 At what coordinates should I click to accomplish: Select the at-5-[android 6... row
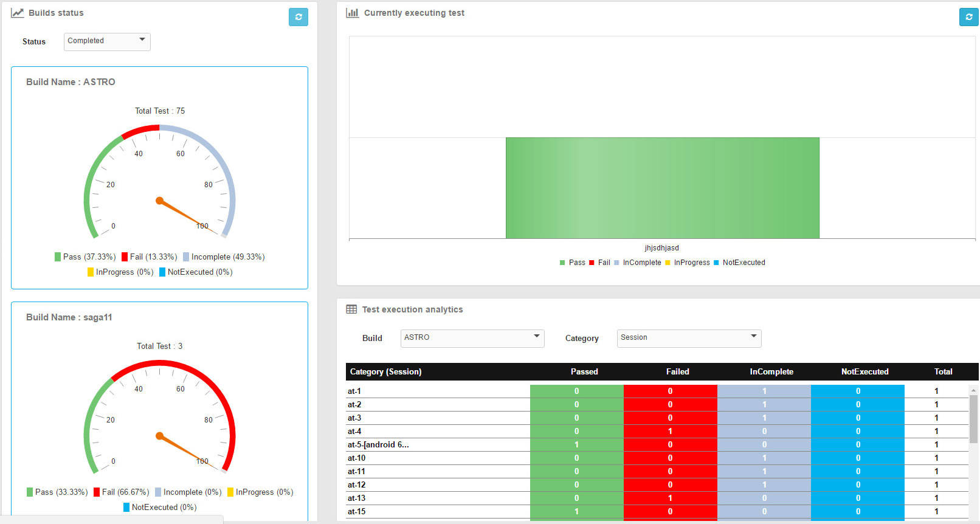pos(378,444)
